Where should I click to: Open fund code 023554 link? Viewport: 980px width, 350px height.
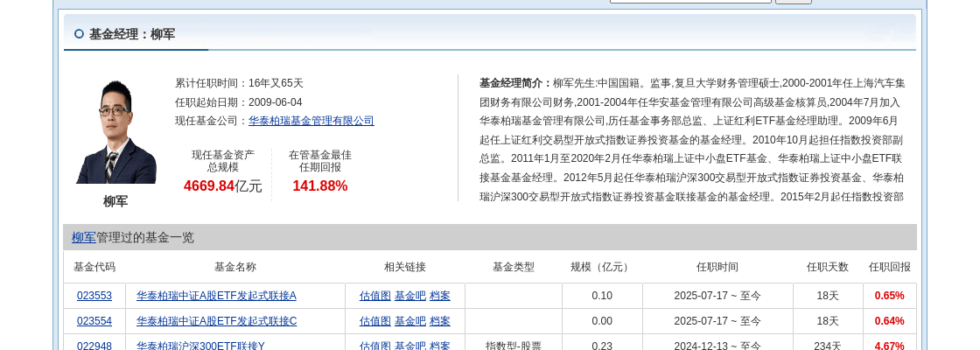(94, 321)
